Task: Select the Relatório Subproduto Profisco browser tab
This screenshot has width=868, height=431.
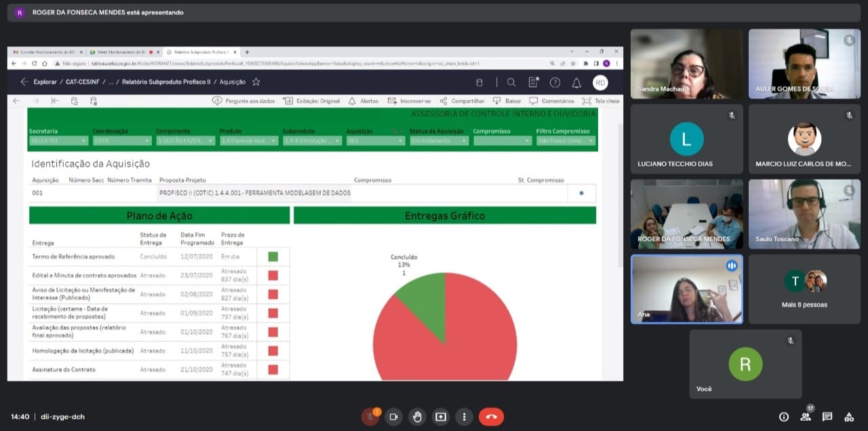Action: click(x=200, y=52)
